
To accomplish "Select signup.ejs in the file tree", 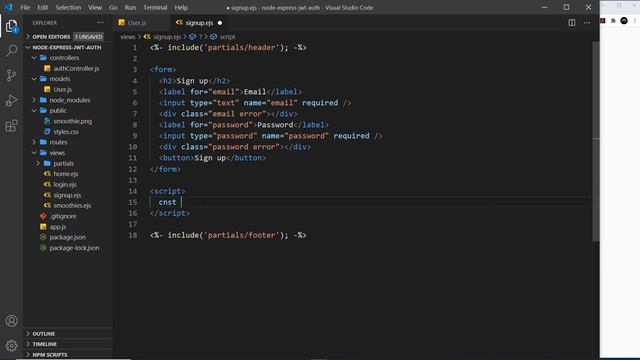I will pos(67,195).
